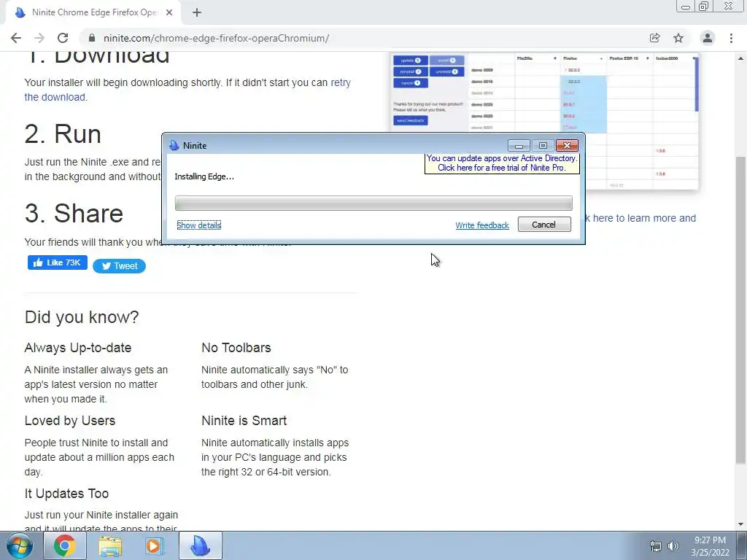The image size is (747, 560).
Task: Cancel the Ninite installation
Action: [544, 225]
